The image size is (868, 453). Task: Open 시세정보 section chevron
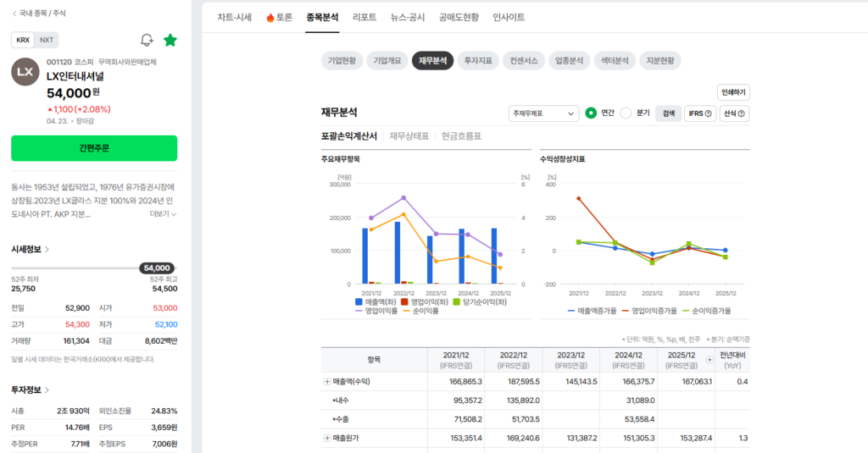[47, 250]
